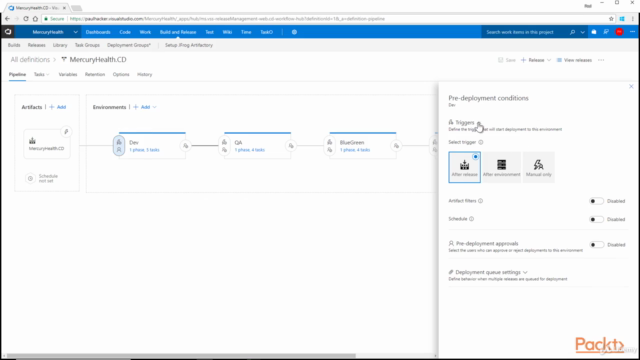Open the Work menu
The width and height of the screenshot is (640, 360).
pyautogui.click(x=145, y=32)
